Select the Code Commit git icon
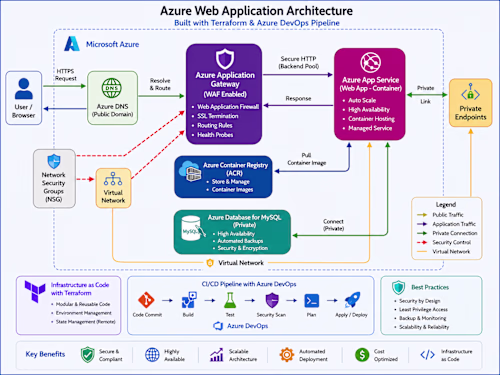Image resolution: width=500 pixels, height=375 pixels. click(146, 300)
